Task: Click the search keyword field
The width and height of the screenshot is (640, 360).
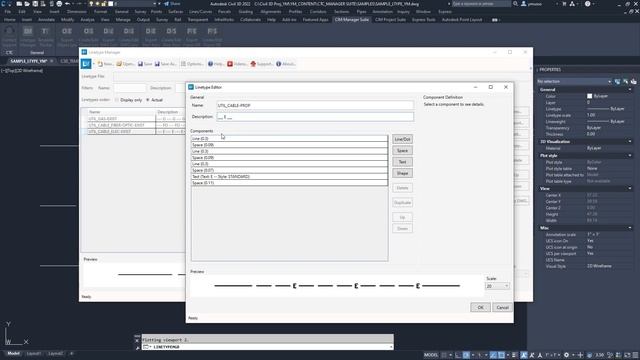Action: 481,4
